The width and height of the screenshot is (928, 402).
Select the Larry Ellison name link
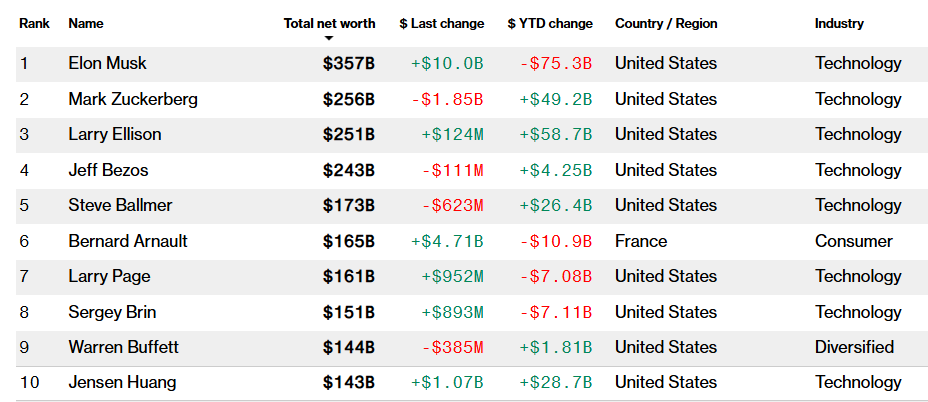(115, 134)
